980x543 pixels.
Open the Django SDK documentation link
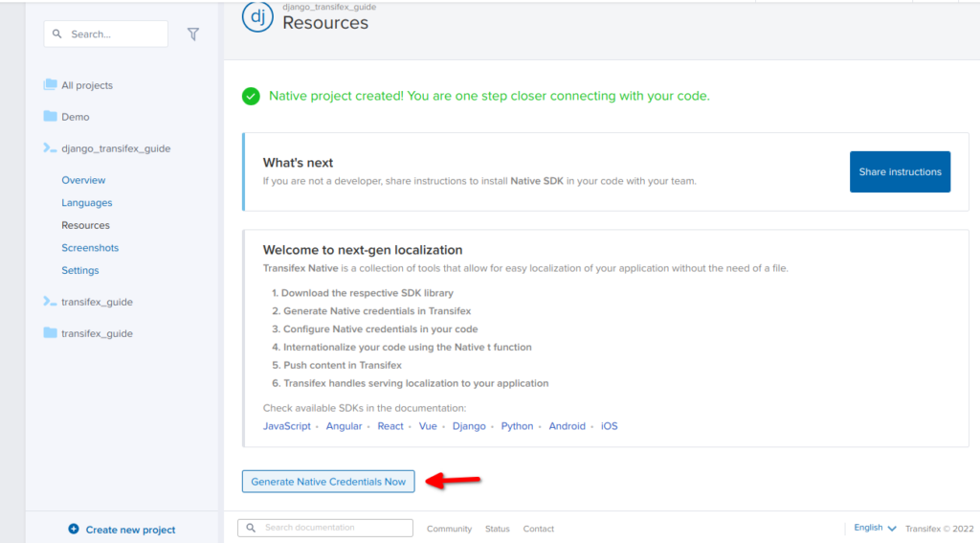click(x=469, y=426)
